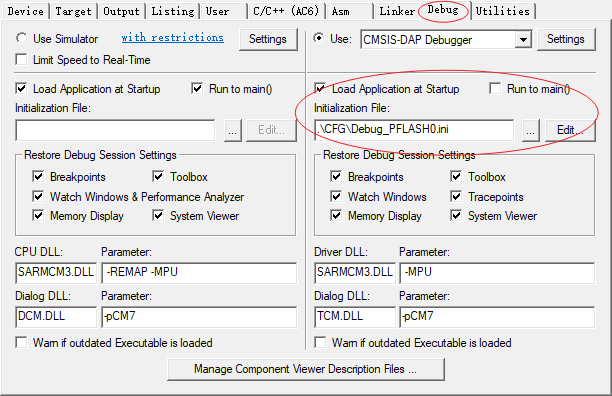This screenshot has width=612, height=396.
Task: Edit the Debug_PFLASH0.ini file
Action: [x=570, y=130]
